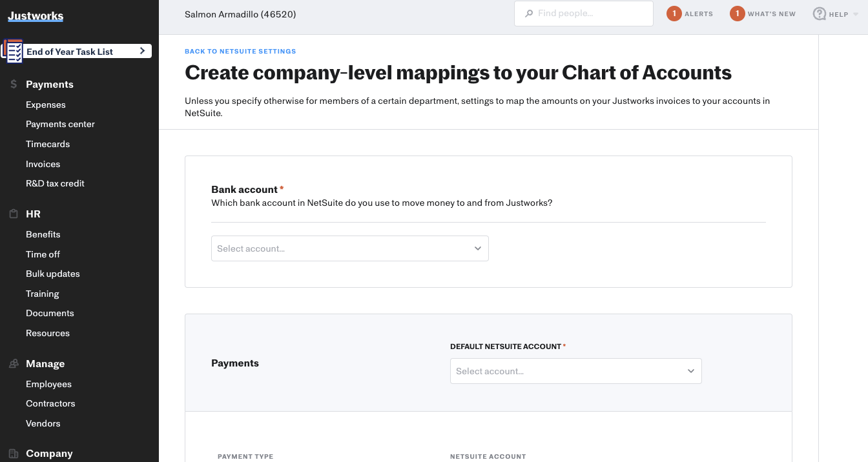Open the Bank account Select account dropdown
868x462 pixels.
pos(350,248)
